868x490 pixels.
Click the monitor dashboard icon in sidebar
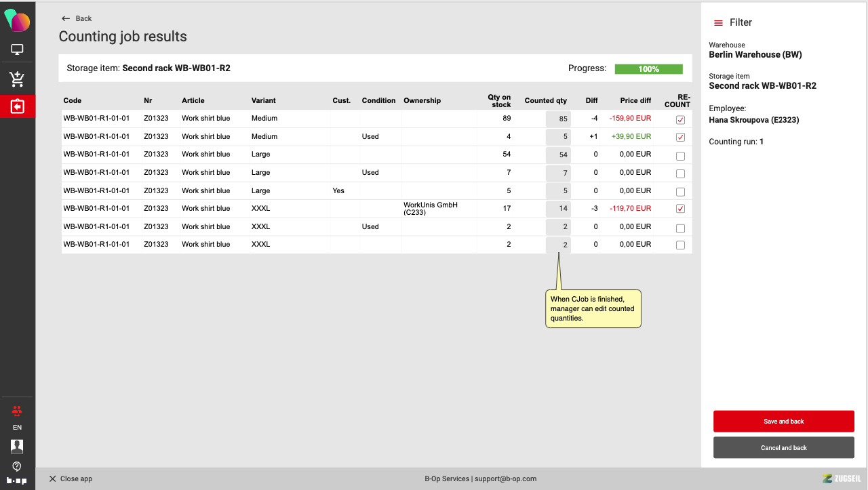click(x=17, y=49)
